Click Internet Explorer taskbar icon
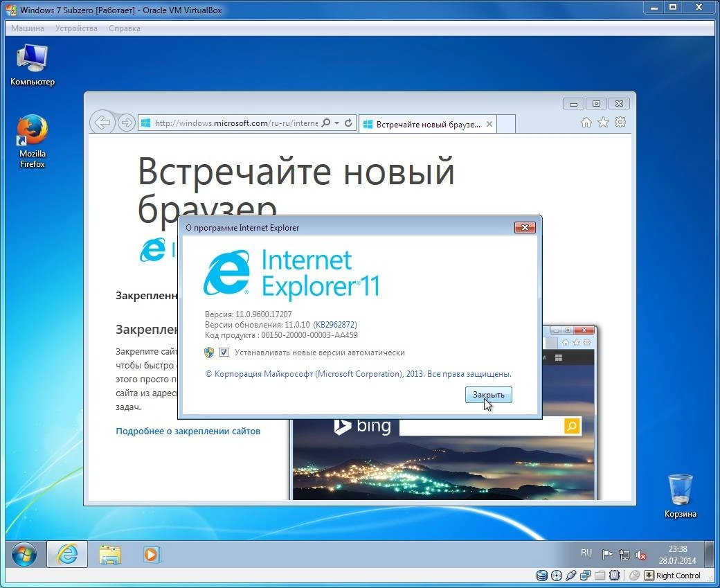Image resolution: width=720 pixels, height=588 pixels. (67, 555)
